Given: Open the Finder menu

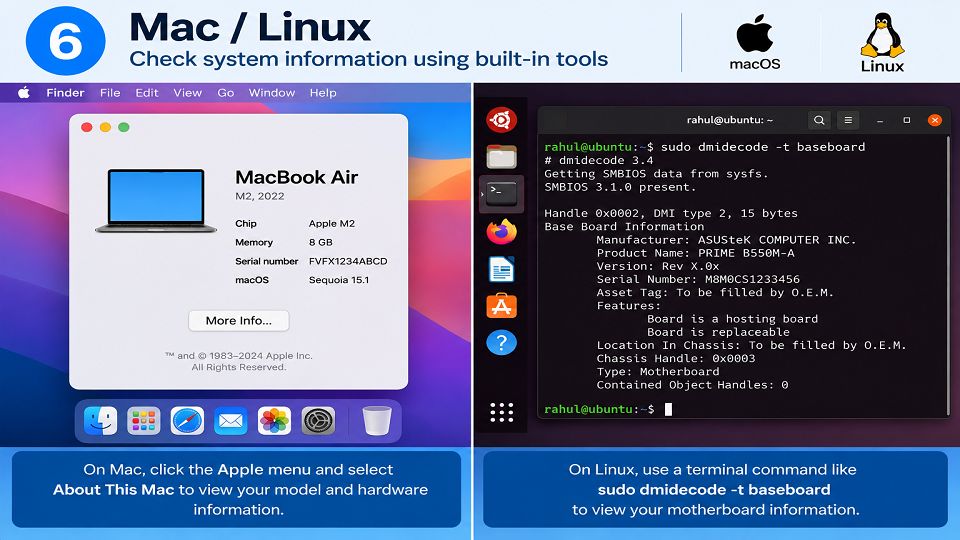Looking at the screenshot, I should pos(65,92).
